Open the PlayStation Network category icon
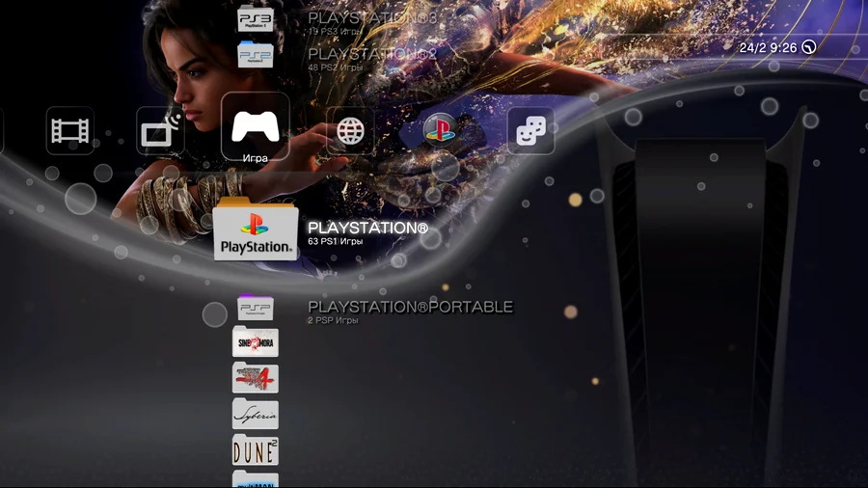The image size is (868, 488). (x=440, y=129)
